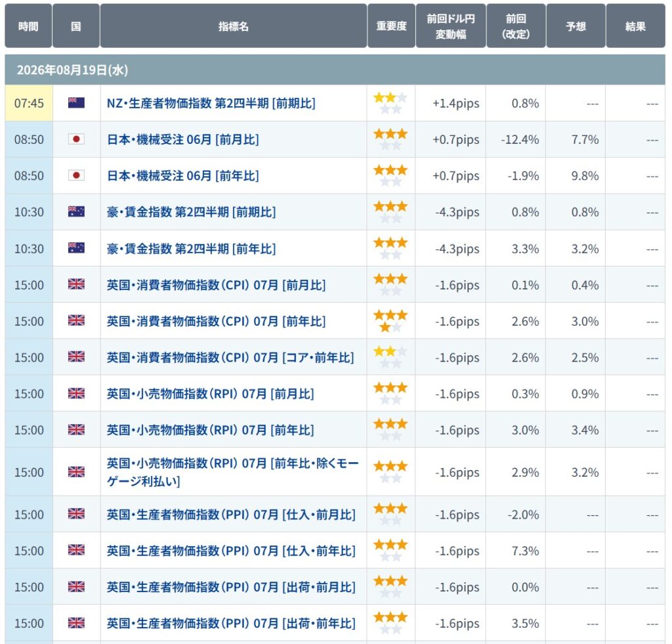Viewport: 672px width, 644px height.
Task: Click forecast value 2.5%
Action: point(585,358)
